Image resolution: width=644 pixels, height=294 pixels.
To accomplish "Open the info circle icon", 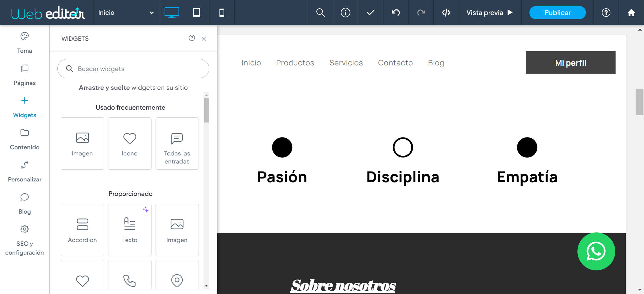I will (x=345, y=13).
